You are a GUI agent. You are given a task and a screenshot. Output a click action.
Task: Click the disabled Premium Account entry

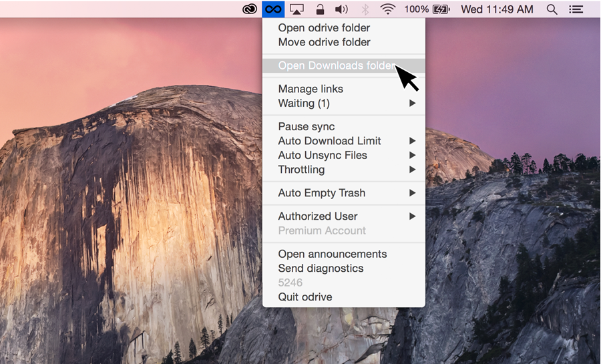click(x=344, y=230)
